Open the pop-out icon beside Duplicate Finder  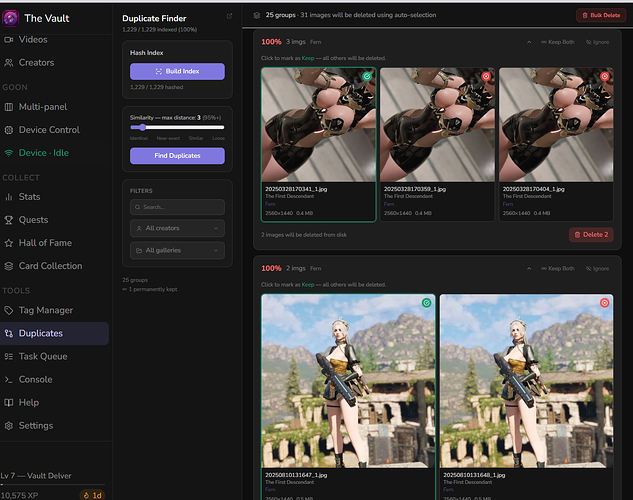pos(229,16)
